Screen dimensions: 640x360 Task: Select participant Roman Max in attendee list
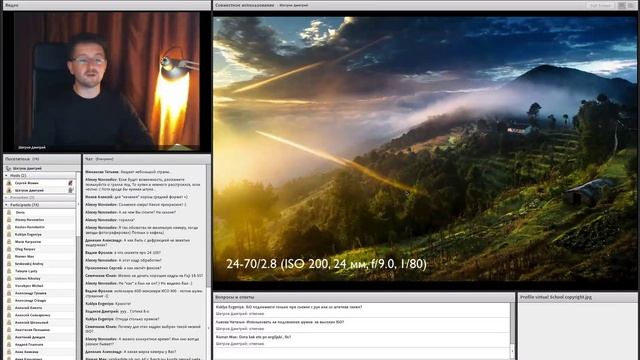(x=40, y=256)
